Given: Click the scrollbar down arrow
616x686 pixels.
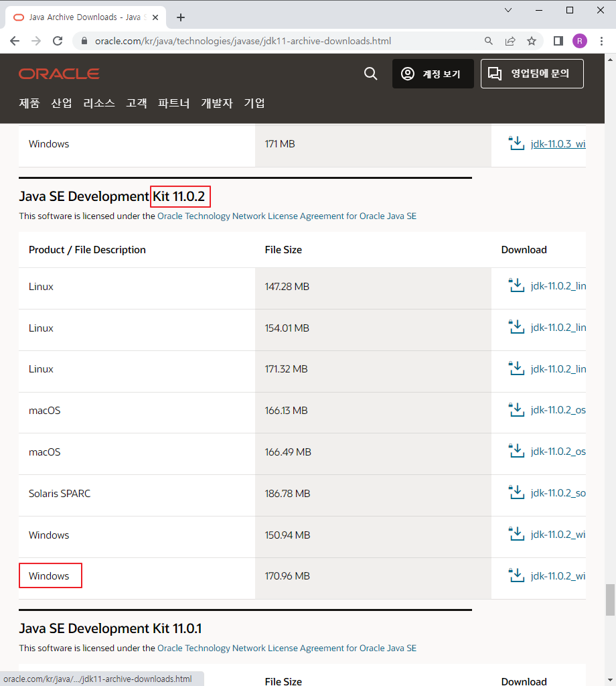Looking at the screenshot, I should coord(611,681).
